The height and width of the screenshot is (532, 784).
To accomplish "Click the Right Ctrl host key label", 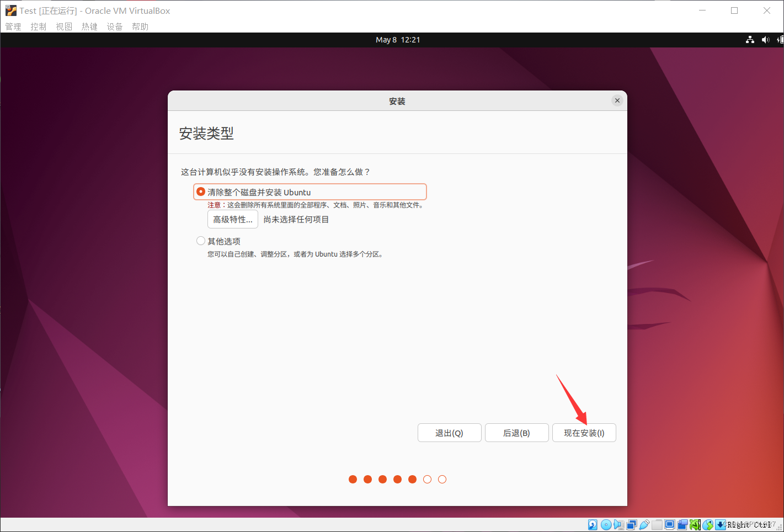I will coord(749,525).
